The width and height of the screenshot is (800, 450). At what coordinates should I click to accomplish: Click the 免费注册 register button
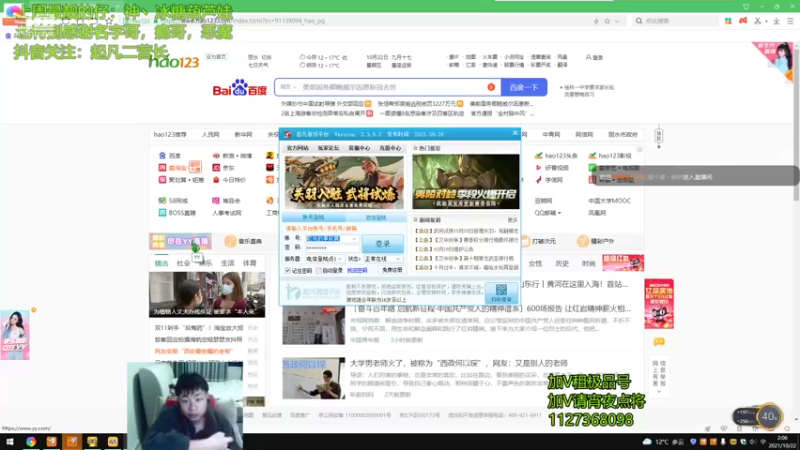click(x=392, y=270)
